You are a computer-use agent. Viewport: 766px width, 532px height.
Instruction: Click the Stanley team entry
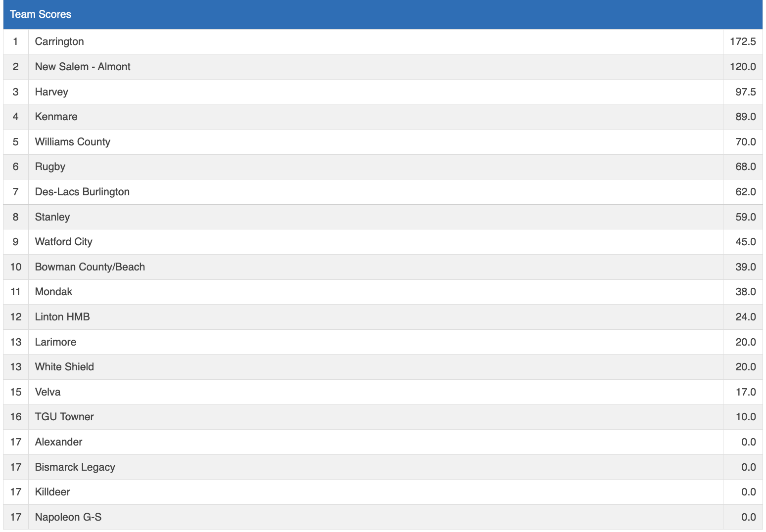coord(52,217)
